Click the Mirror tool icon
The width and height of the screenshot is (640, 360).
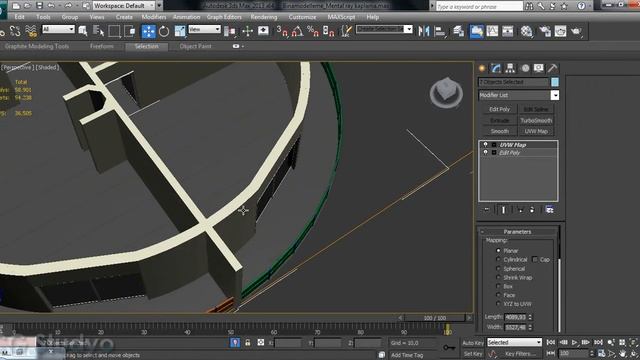[x=424, y=31]
